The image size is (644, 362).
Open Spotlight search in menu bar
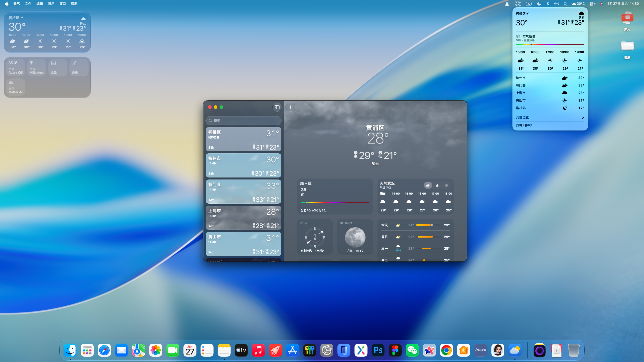point(565,4)
